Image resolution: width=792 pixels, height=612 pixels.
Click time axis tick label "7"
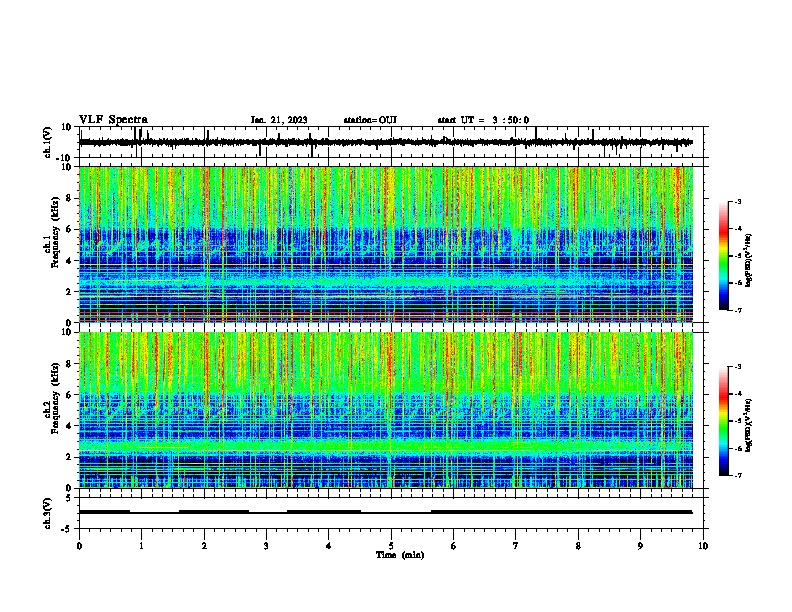pos(516,546)
